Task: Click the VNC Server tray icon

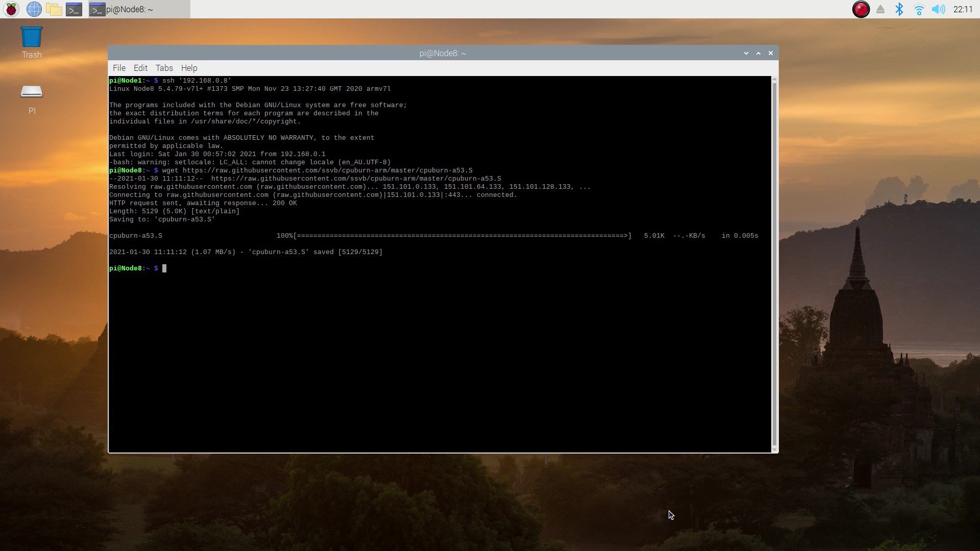Action: (861, 9)
